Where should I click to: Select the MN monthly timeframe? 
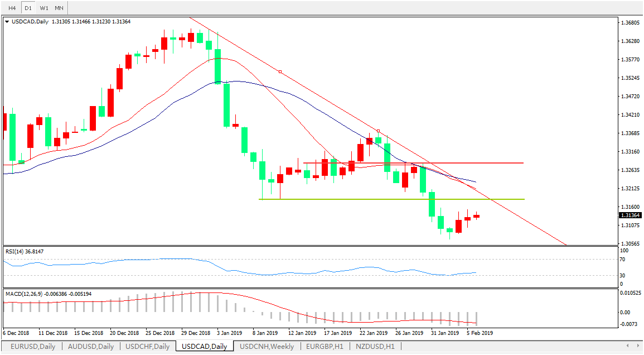[x=59, y=8]
